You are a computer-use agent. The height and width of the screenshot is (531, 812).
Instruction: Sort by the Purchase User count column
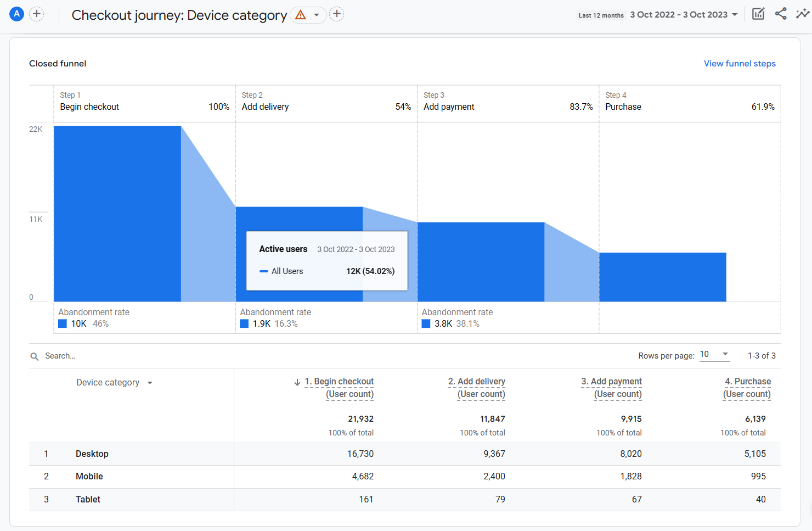pos(748,381)
